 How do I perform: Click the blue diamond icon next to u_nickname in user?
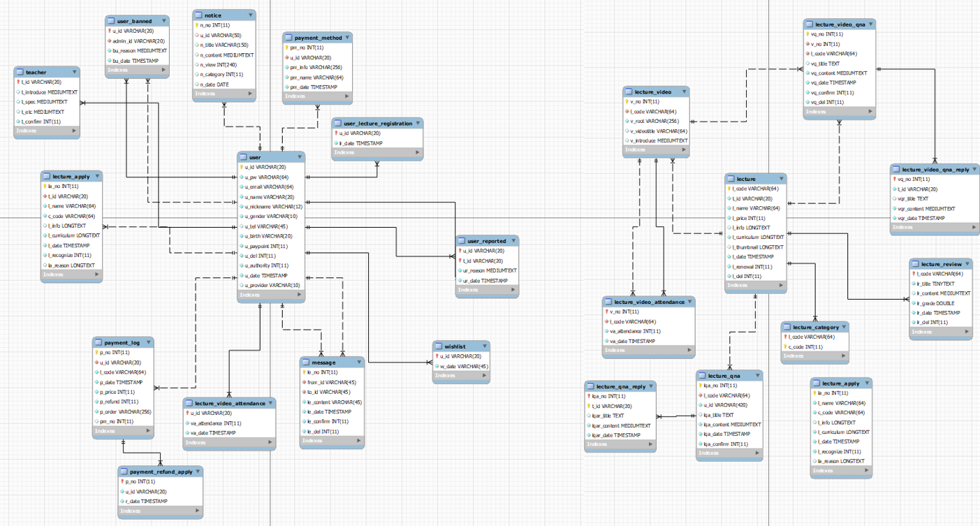[242, 207]
